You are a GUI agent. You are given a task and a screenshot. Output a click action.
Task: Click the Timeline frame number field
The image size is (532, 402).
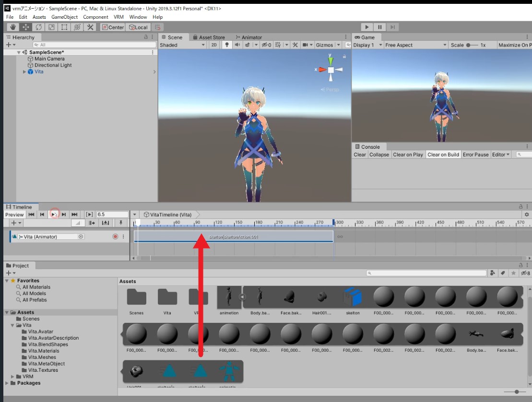[x=112, y=214]
